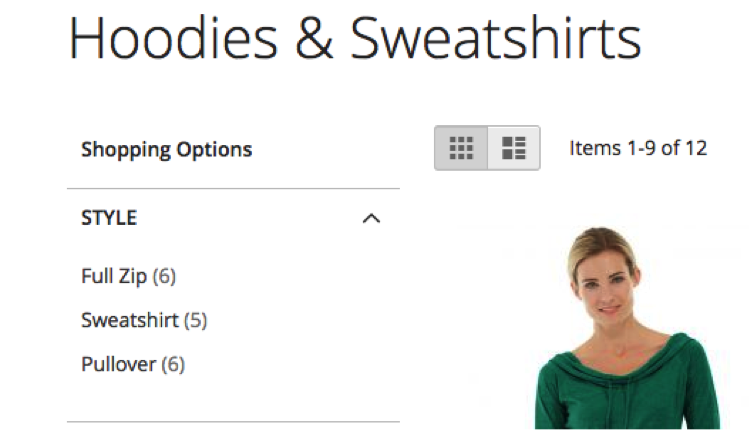750x430 pixels.
Task: Click the (5) count beside Sweatshirt
Action: 196,320
